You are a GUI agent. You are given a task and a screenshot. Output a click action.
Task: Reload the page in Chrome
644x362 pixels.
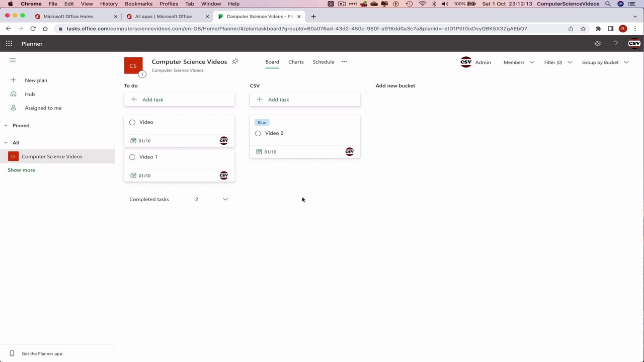pyautogui.click(x=33, y=29)
